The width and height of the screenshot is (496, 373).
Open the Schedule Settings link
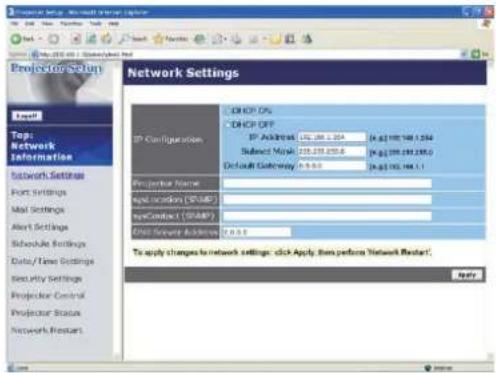48,244
